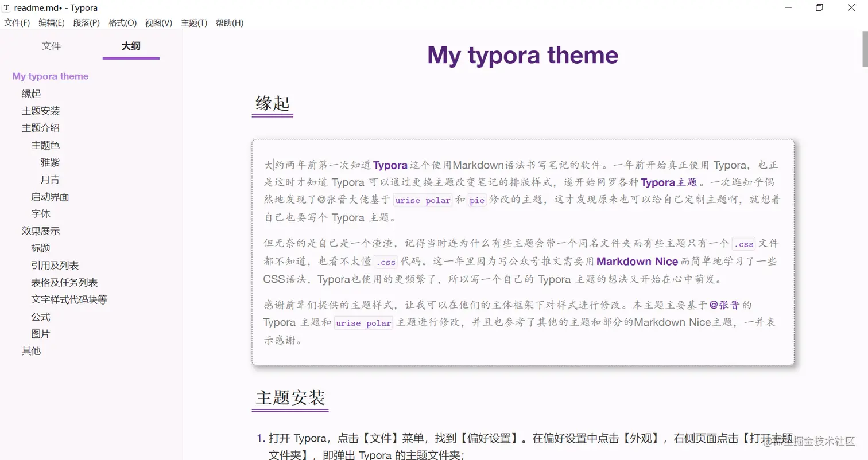The width and height of the screenshot is (868, 460).
Task: Go to 启动界面 in outline
Action: click(50, 197)
